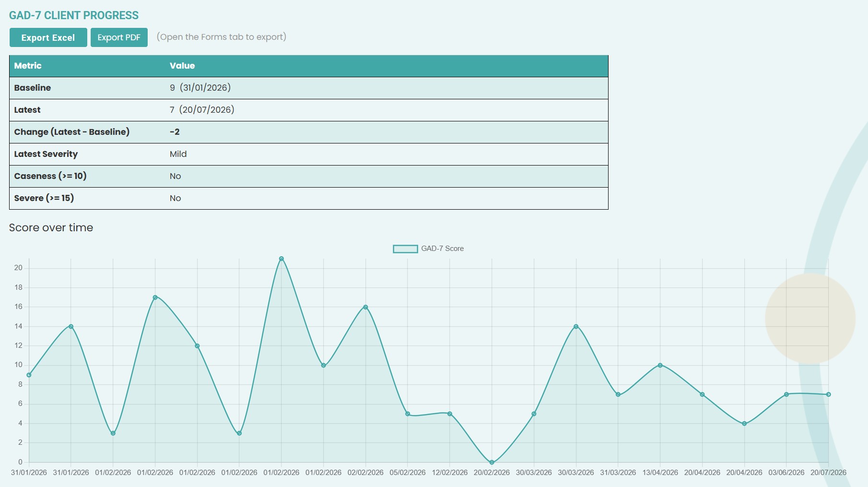
Task: Select the change value -2
Action: click(x=175, y=132)
